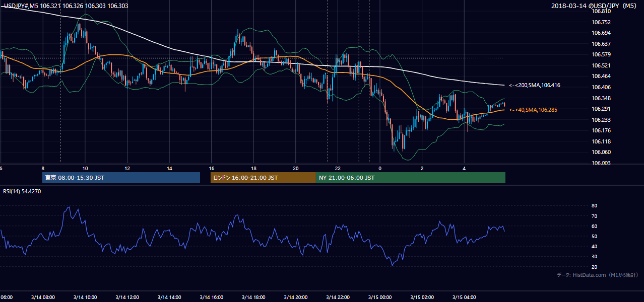644x302 pixels.
Task: Click hour marker 10 under the price chart
Action: [85, 169]
